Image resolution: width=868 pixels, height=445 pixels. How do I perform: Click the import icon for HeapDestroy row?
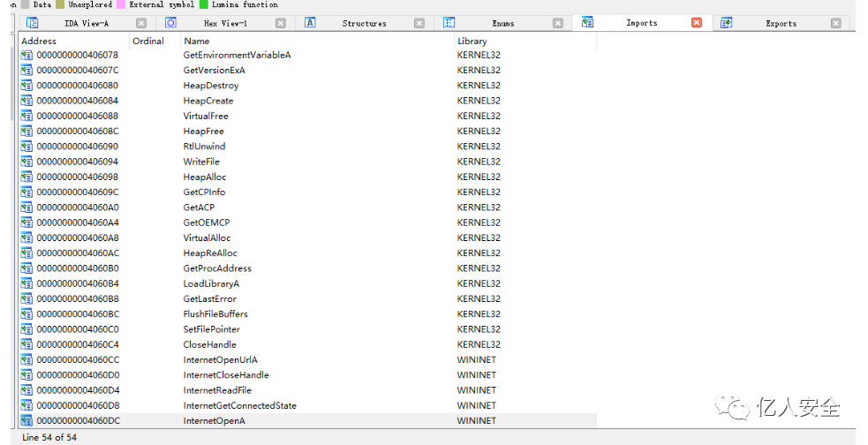click(26, 86)
